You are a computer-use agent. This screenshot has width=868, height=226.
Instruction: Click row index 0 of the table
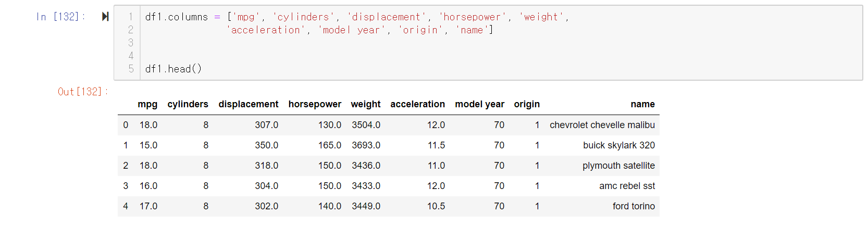[126, 125]
